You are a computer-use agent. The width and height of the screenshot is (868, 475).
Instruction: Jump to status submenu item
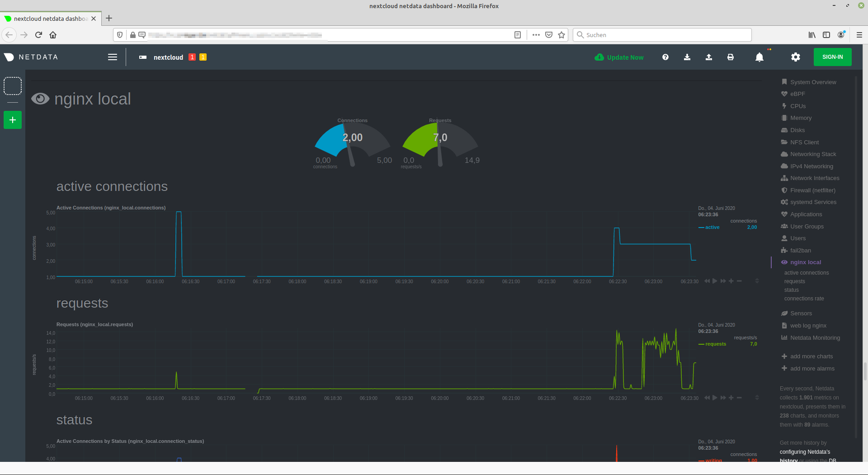(792, 290)
